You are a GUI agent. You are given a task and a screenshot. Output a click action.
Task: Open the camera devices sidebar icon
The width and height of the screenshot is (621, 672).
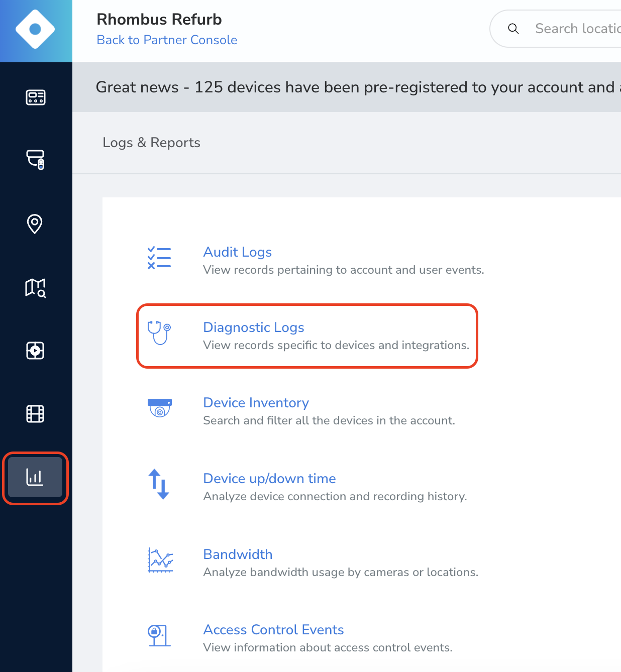point(35,160)
